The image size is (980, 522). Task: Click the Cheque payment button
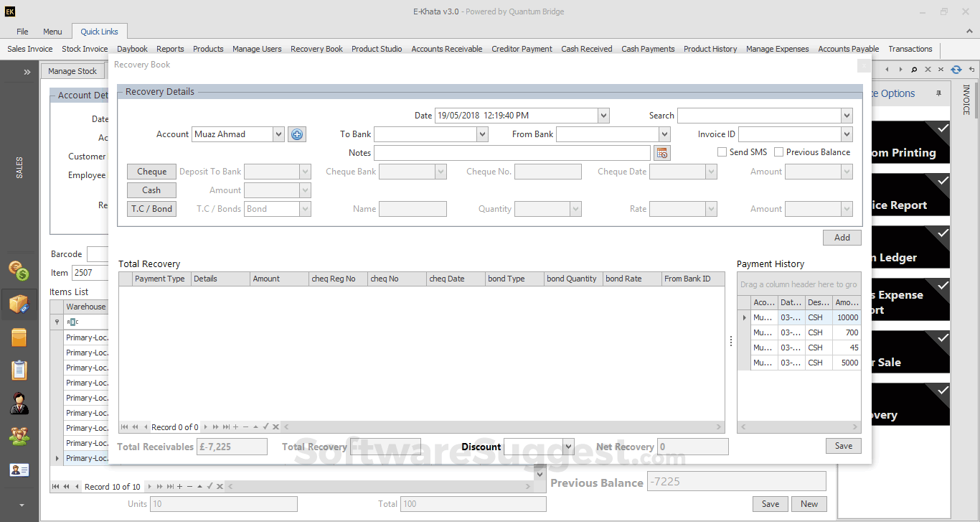pos(151,172)
